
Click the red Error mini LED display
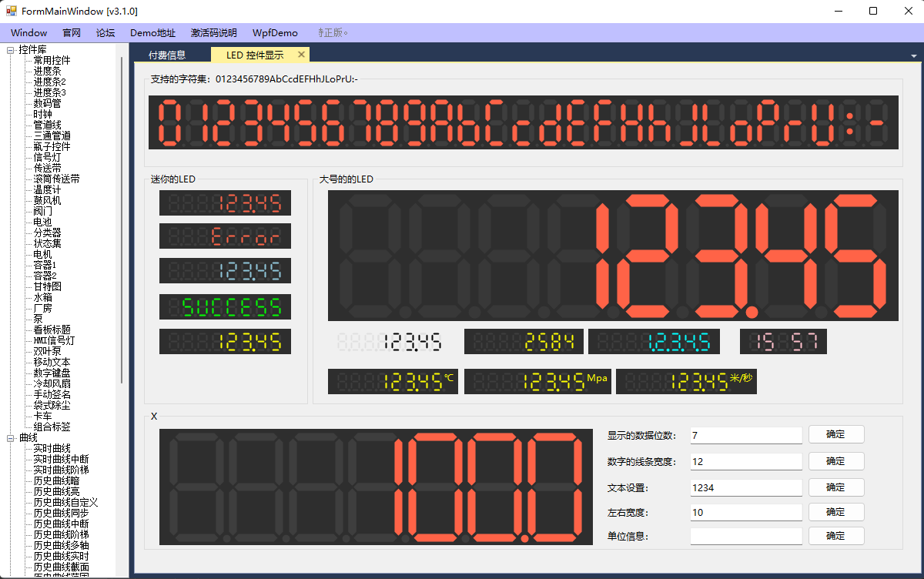tap(225, 236)
